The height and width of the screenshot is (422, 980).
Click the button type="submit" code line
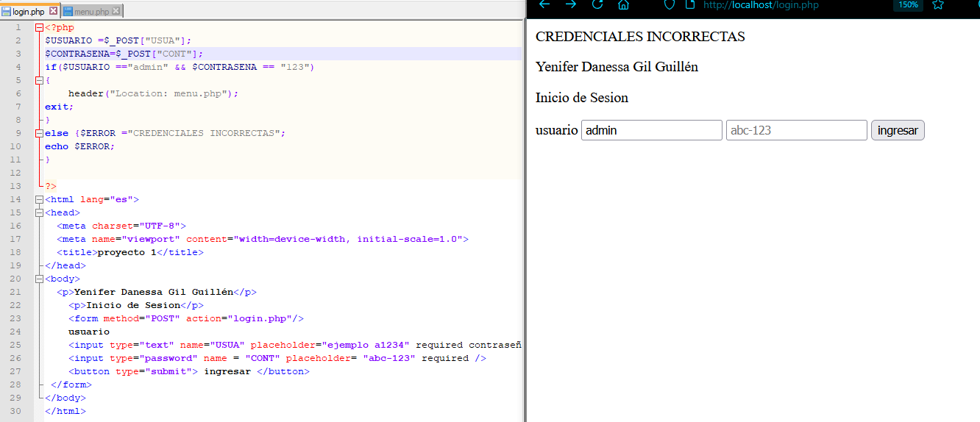188,371
